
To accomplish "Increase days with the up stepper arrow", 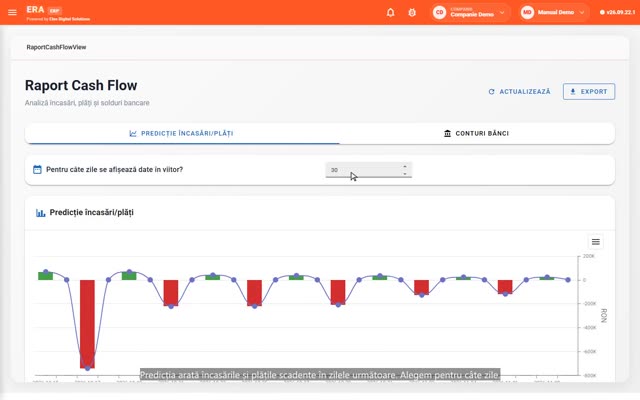I will point(405,166).
